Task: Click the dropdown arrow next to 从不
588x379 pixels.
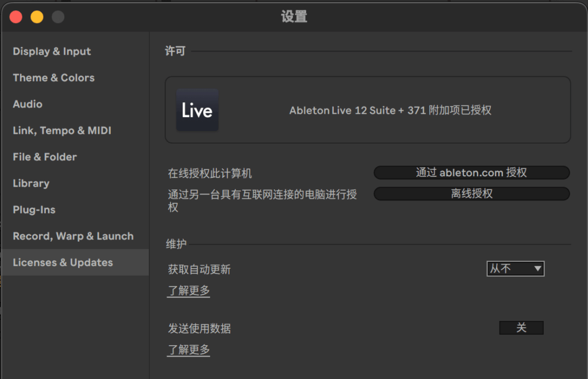Action: pos(537,268)
